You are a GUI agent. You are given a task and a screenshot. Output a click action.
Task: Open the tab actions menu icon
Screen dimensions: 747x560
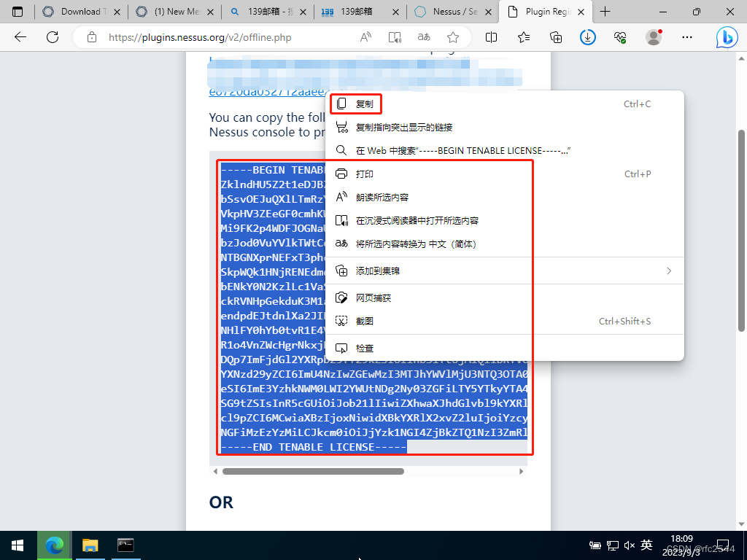pyautogui.click(x=18, y=12)
